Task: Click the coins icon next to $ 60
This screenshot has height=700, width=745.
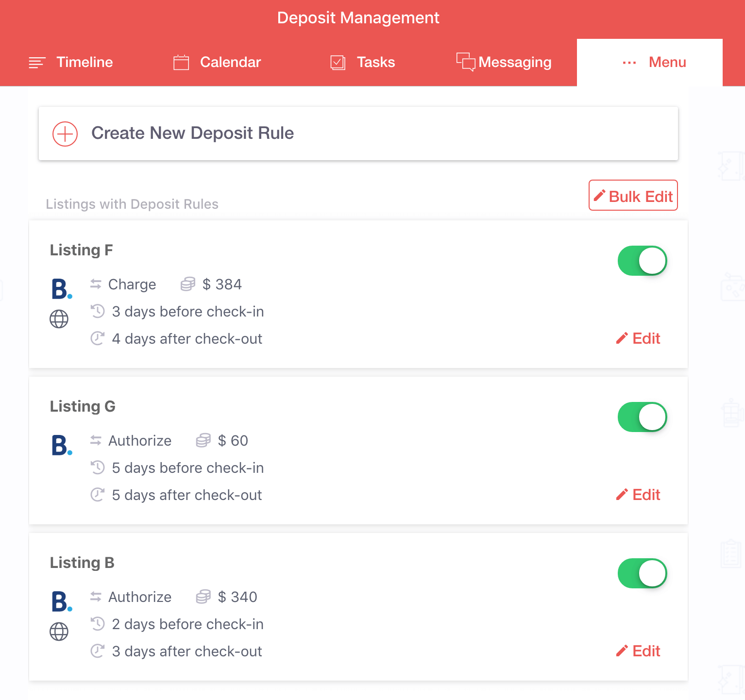Action: [203, 441]
